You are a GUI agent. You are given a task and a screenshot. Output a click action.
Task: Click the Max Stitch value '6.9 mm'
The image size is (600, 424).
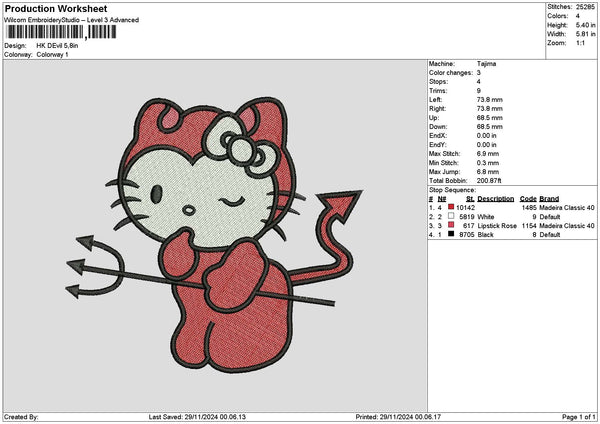(488, 154)
